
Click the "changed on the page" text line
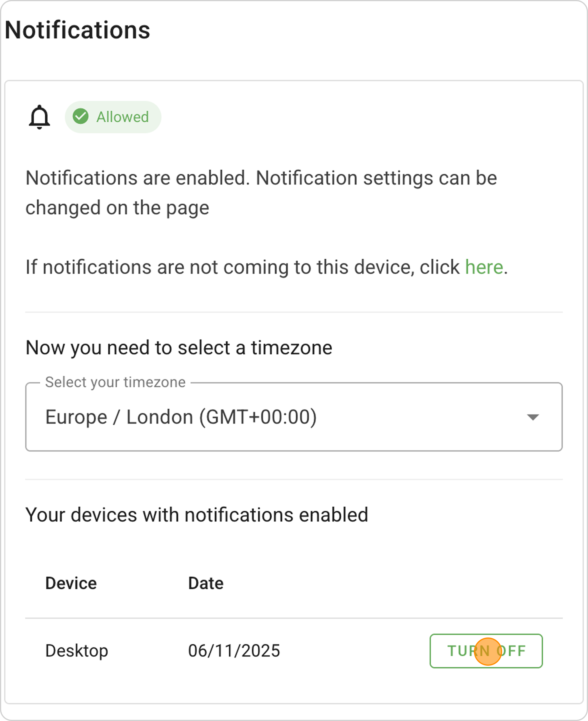pyautogui.click(x=117, y=208)
